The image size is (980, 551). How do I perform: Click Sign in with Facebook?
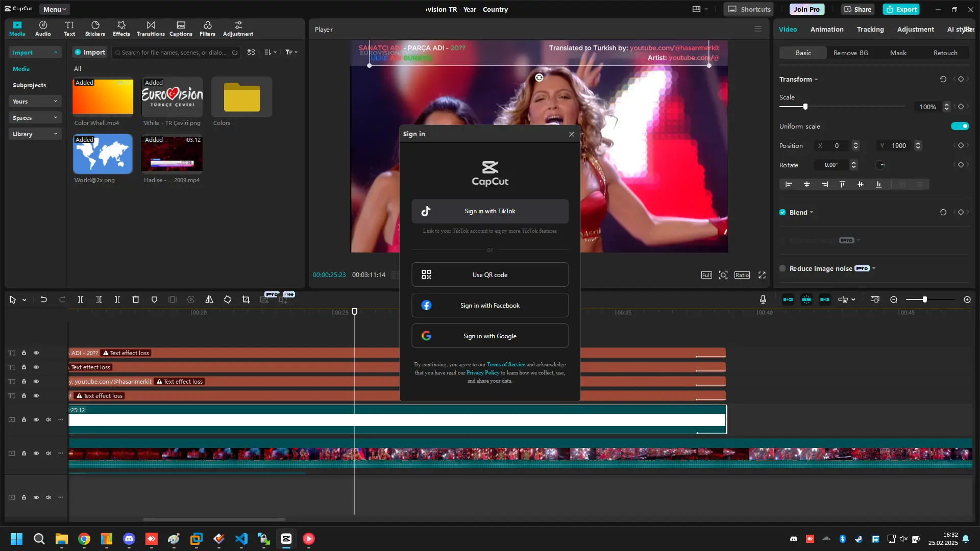click(490, 306)
